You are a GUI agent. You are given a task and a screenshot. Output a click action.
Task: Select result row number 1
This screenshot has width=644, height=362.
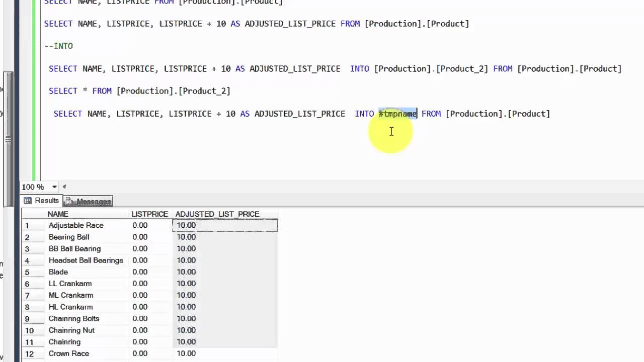pyautogui.click(x=34, y=225)
